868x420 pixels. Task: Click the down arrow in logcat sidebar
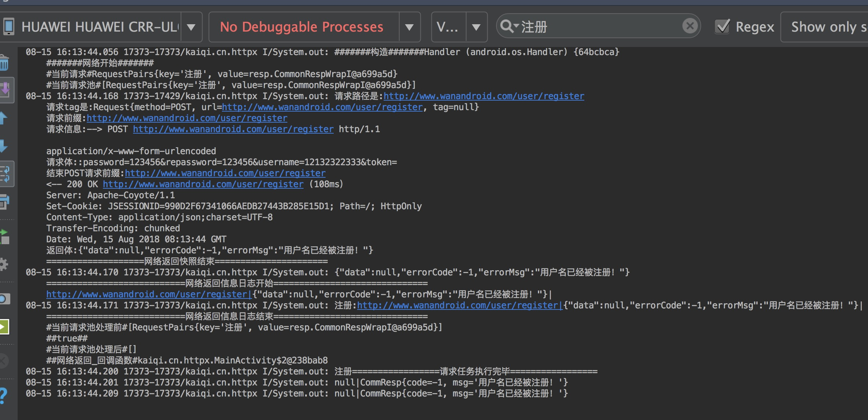4,146
